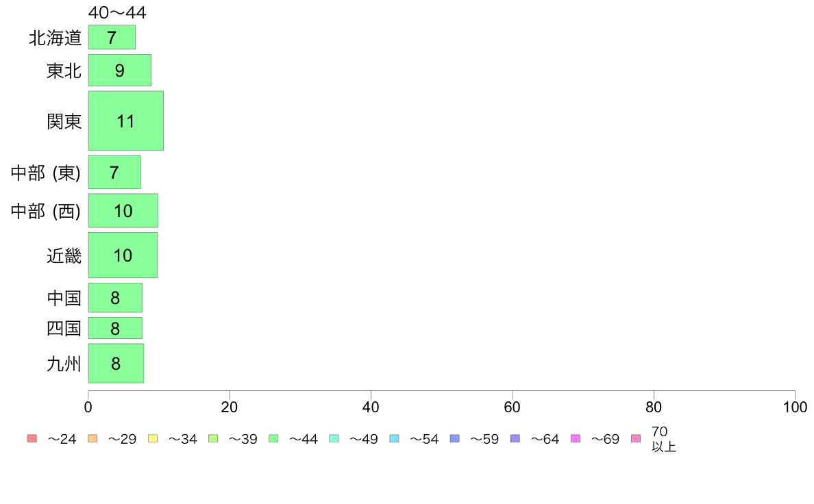The height and width of the screenshot is (504, 814).
Task: Click the red ~24 legend swatch
Action: [32, 438]
